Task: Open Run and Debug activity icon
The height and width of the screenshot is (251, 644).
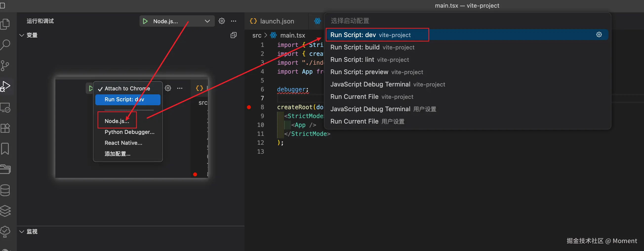Action: coord(5,86)
